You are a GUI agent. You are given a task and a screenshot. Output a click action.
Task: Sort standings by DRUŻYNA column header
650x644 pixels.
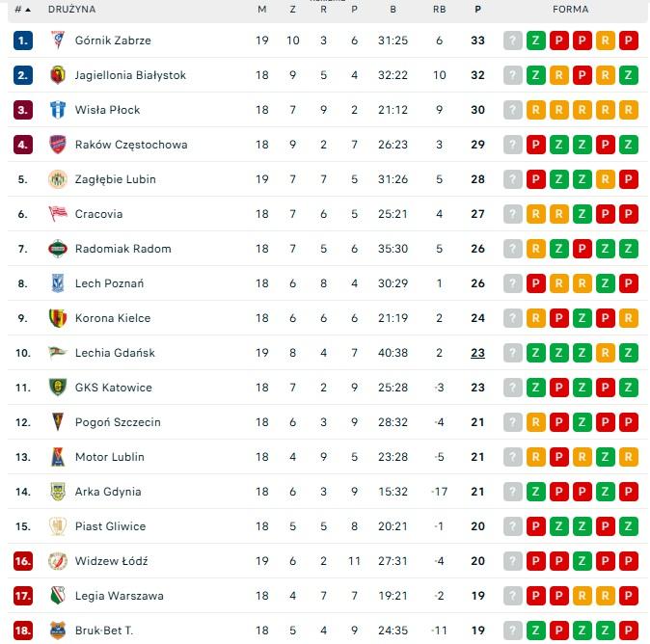[x=71, y=10]
